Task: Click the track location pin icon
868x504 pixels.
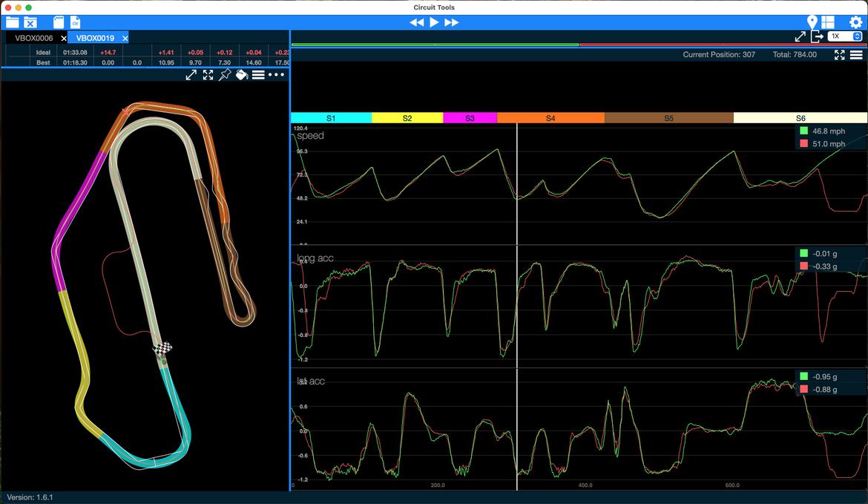Action: [x=812, y=22]
